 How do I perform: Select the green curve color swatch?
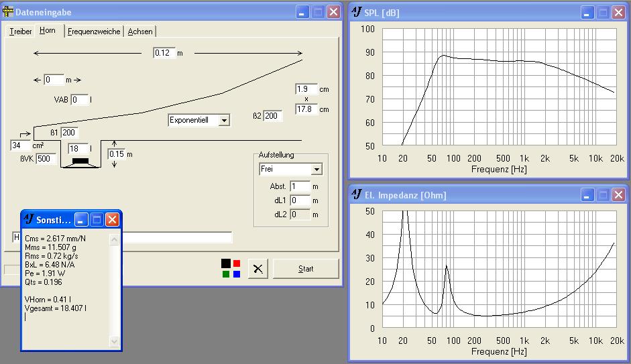226,274
